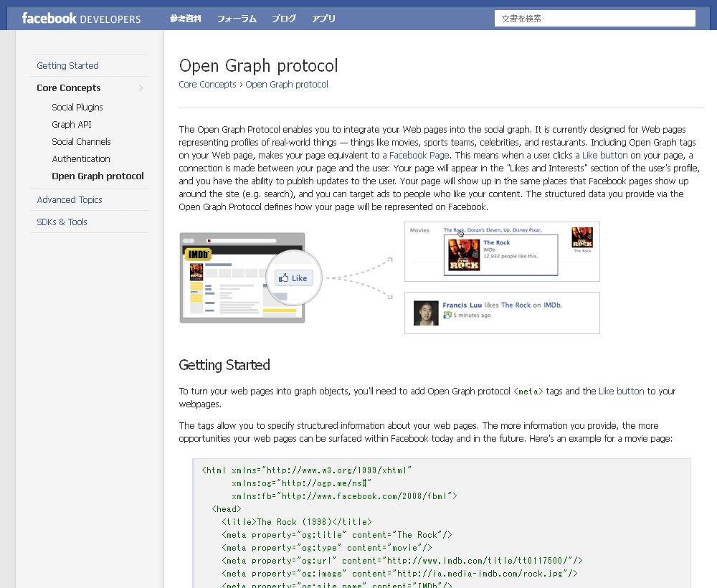Open the Authentication sidebar item

tap(81, 159)
